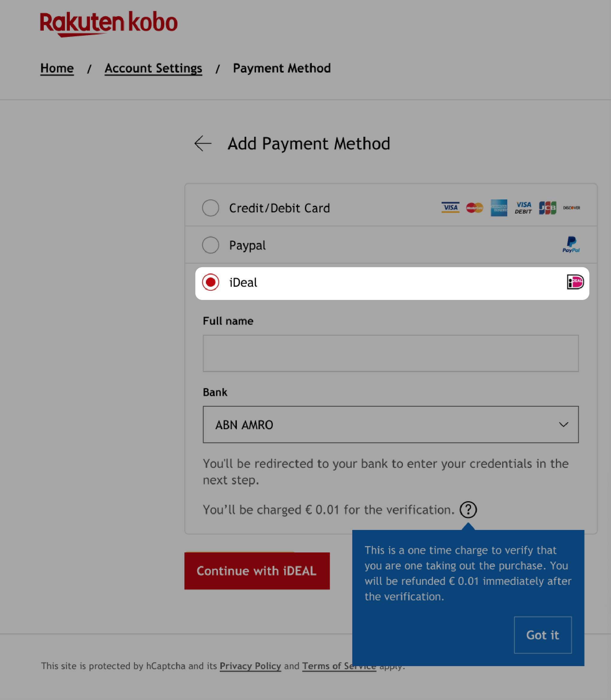Select the Paypal radio button
The width and height of the screenshot is (611, 700).
coord(210,245)
